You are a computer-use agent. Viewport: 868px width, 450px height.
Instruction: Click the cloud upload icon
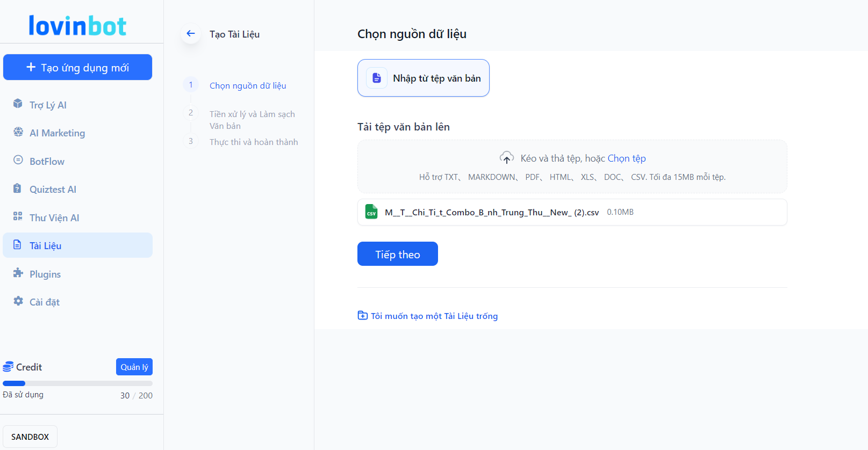(506, 158)
